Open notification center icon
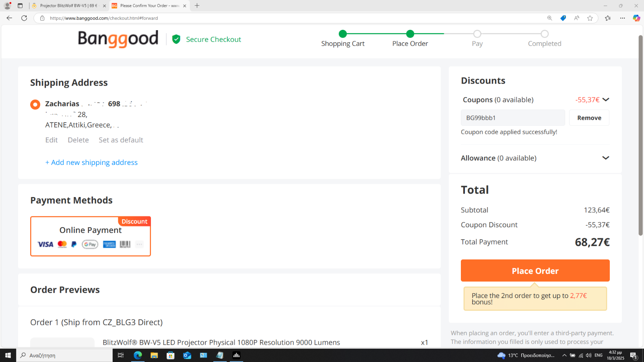Viewport: 644px width, 362px height. pos(633,356)
